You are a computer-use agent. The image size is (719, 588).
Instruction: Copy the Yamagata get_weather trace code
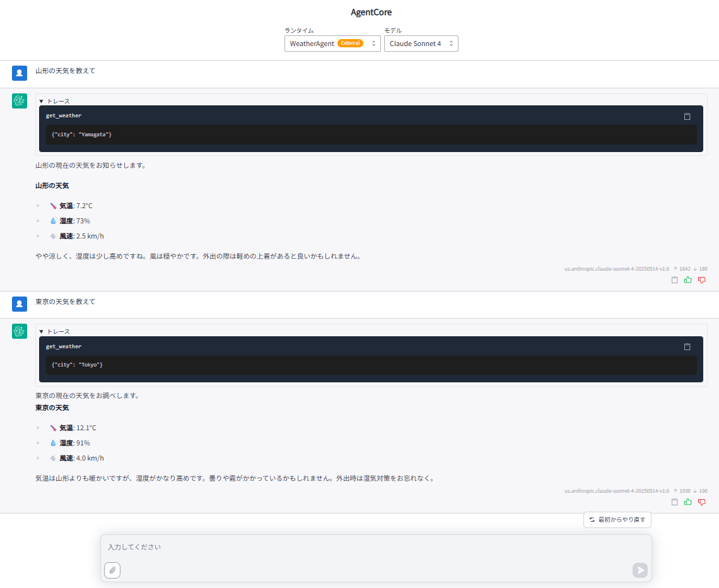[687, 117]
